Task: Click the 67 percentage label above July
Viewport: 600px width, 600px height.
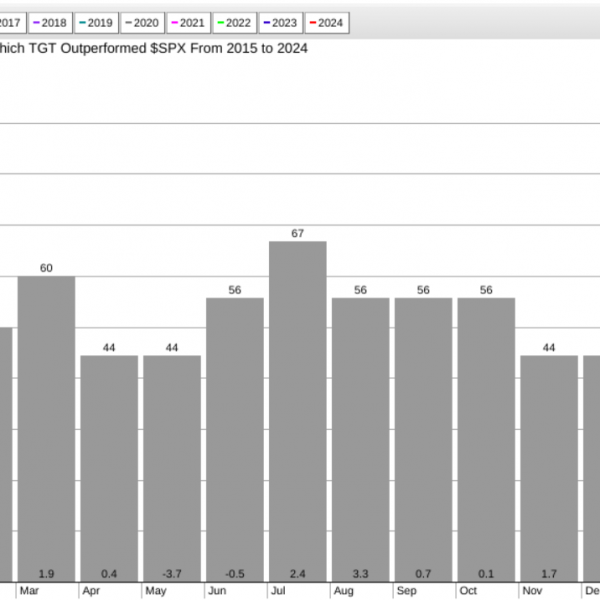Action: 298,233
